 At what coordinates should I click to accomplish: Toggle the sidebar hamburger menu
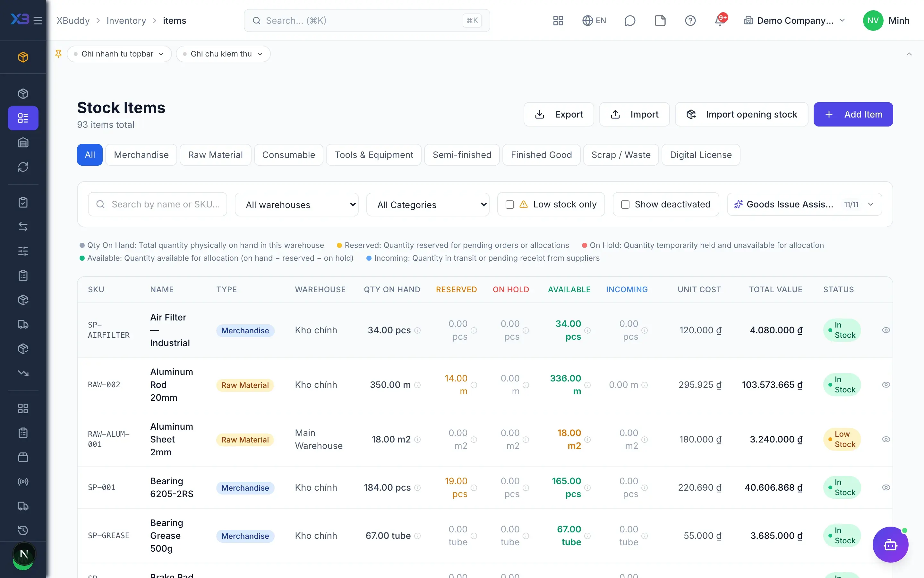[x=38, y=20]
